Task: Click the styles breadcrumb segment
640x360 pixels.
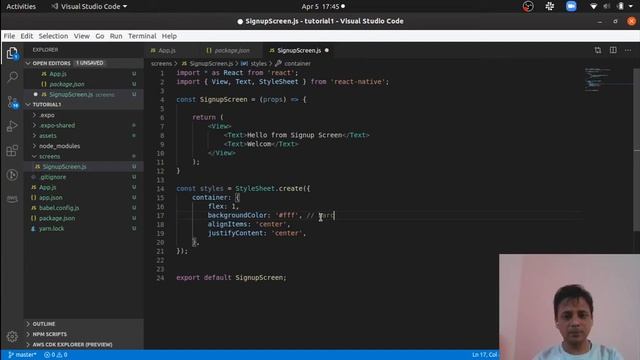Action: (258, 64)
